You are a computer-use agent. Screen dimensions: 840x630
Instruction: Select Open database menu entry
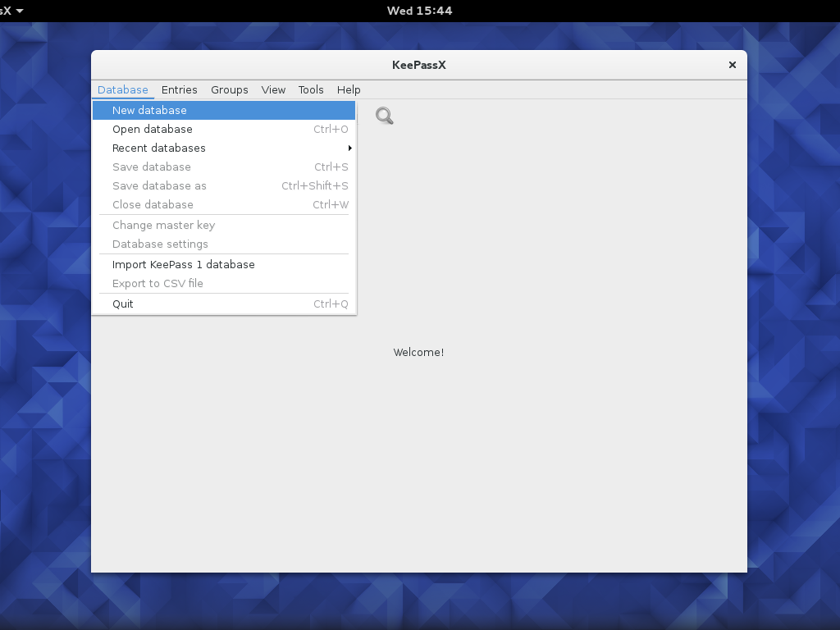point(224,129)
